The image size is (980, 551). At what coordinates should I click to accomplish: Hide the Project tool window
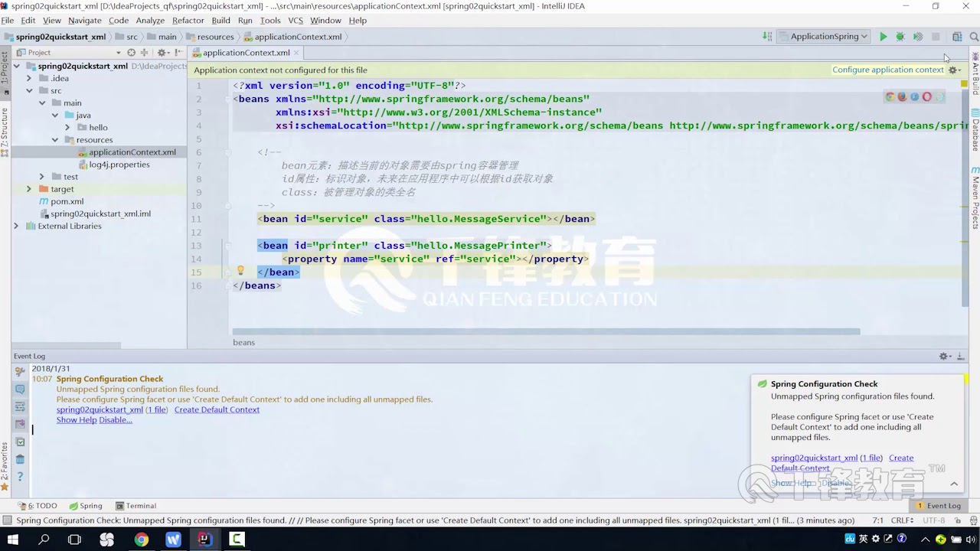[178, 53]
